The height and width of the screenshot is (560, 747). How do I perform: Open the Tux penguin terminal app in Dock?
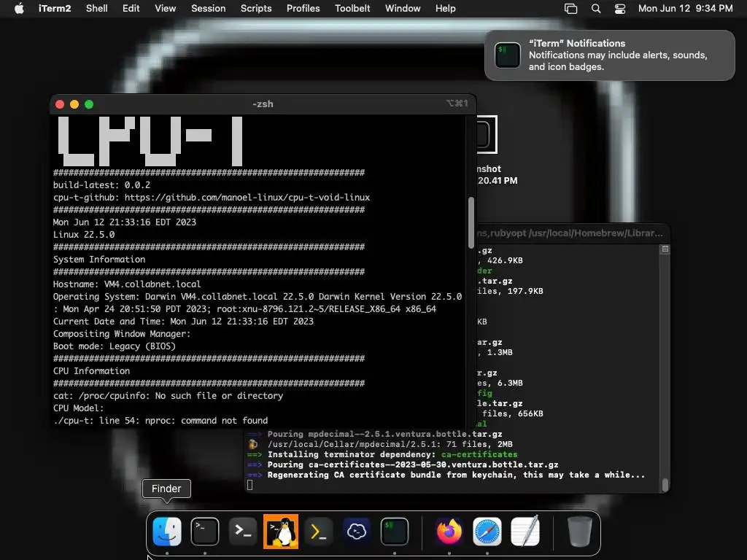point(281,531)
